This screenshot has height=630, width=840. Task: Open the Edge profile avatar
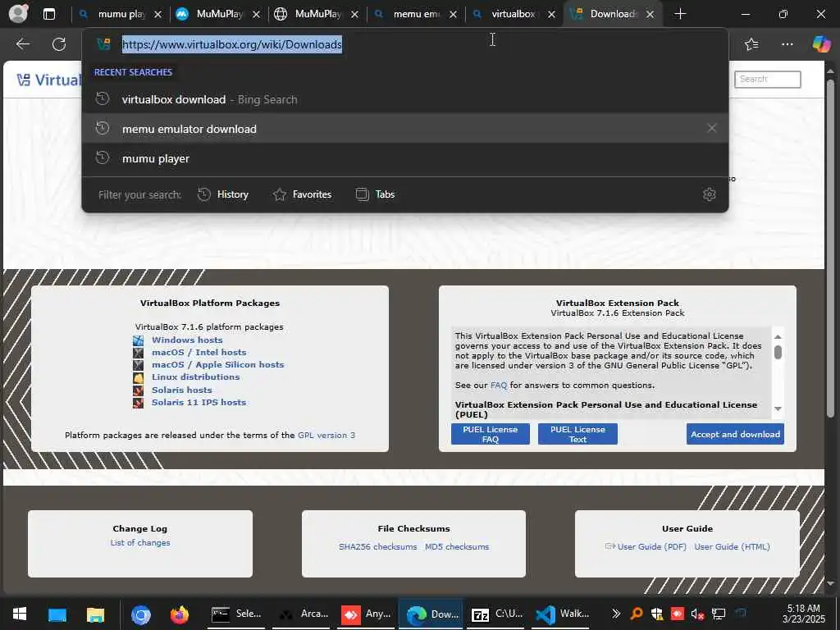point(18,13)
